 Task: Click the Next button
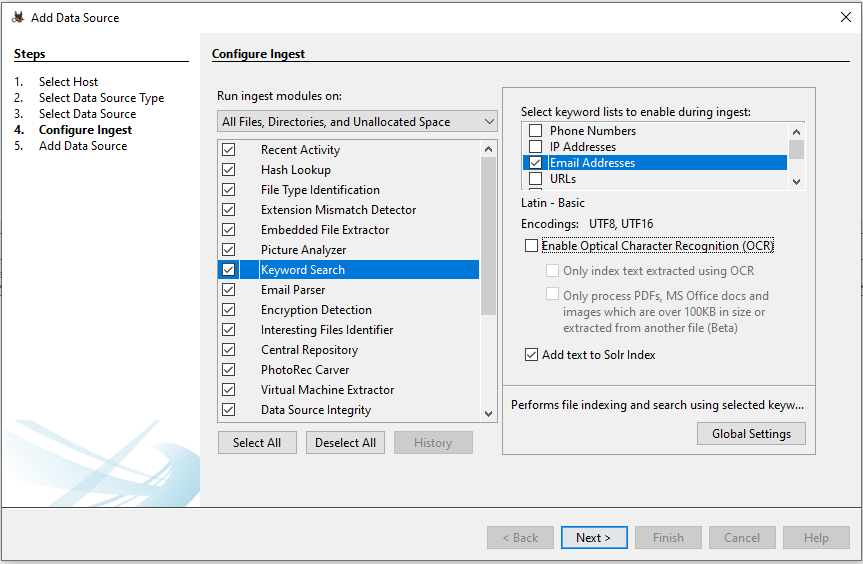[x=593, y=538]
